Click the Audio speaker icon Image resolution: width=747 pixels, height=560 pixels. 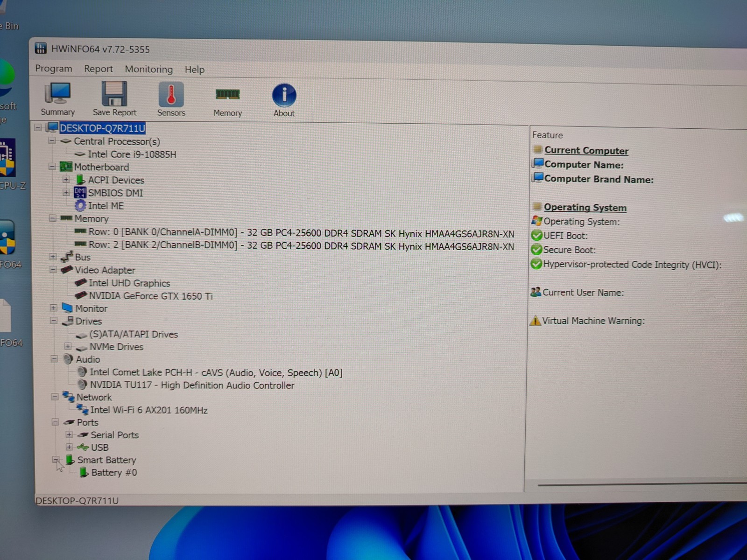click(68, 358)
